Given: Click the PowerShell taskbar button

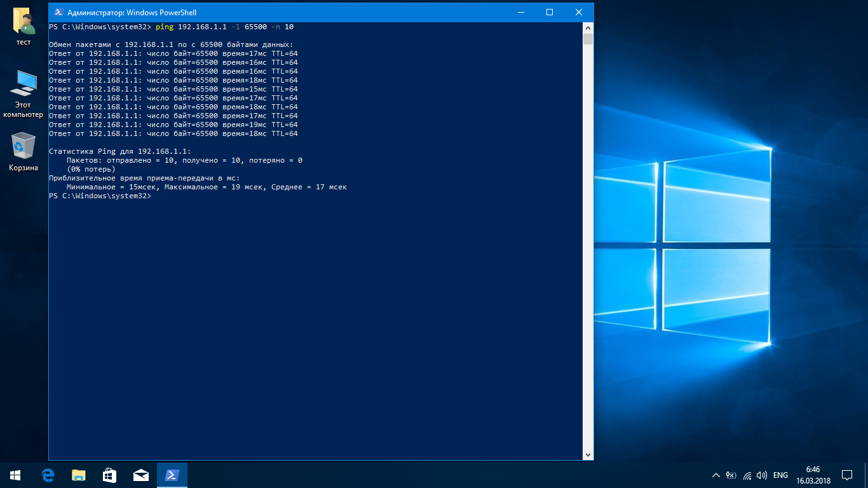Looking at the screenshot, I should tap(172, 475).
